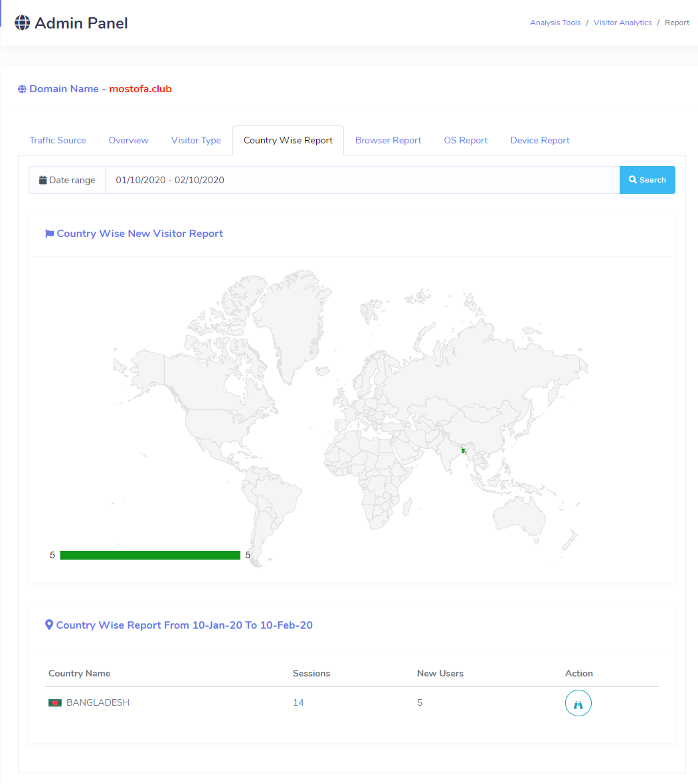Go to the OS Report tab
698x784 pixels.
(466, 141)
